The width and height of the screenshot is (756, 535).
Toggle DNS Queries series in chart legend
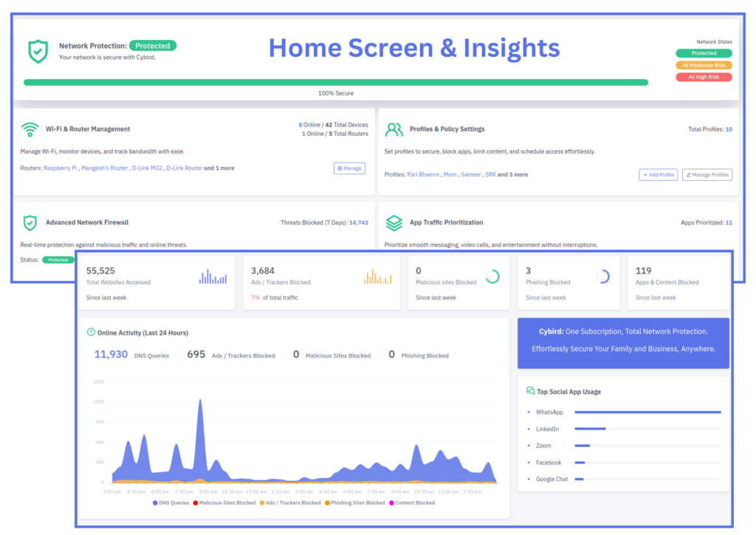pos(171,502)
